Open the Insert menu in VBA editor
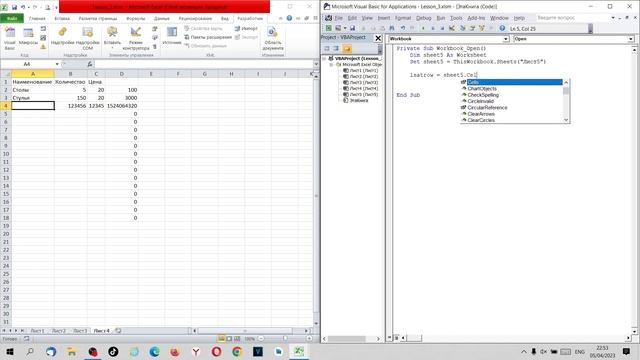 pos(383,18)
